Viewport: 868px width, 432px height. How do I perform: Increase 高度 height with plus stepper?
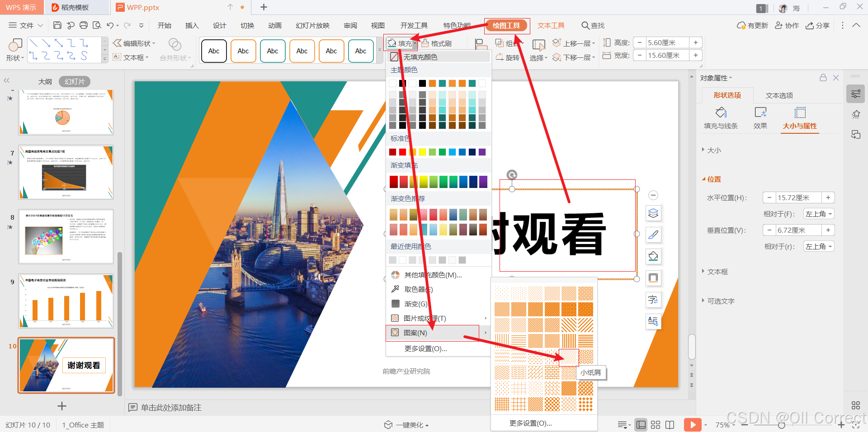[695, 42]
